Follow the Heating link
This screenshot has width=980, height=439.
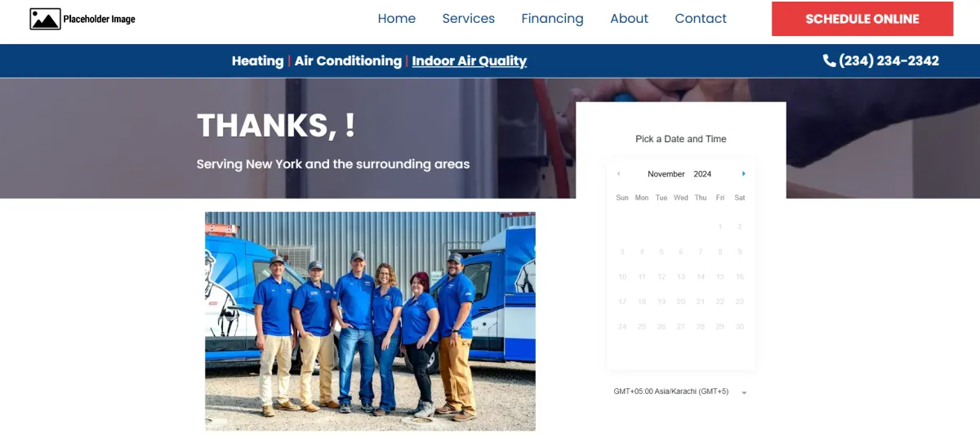point(257,60)
